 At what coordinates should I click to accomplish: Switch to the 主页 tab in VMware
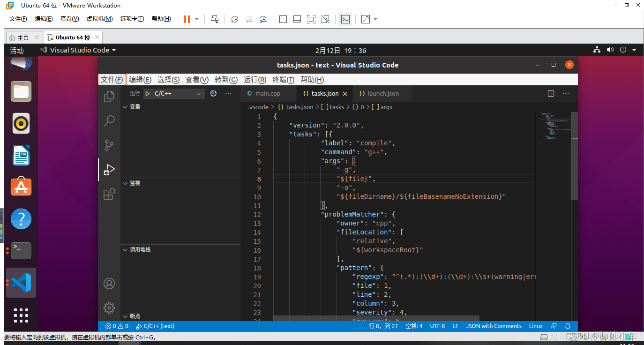click(23, 37)
